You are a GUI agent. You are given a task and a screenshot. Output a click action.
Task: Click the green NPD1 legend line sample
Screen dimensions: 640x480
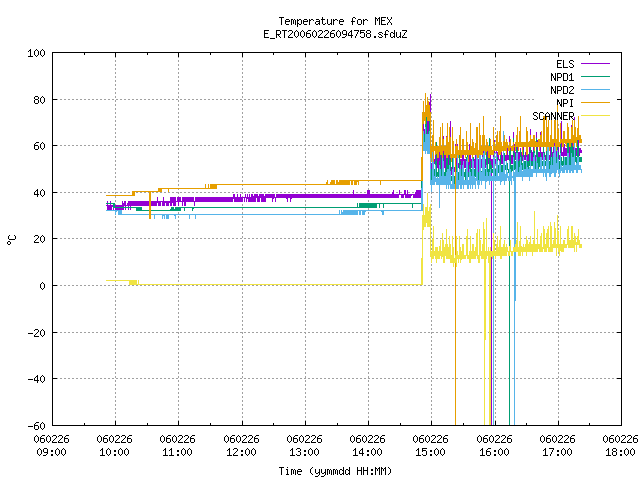coord(595,77)
